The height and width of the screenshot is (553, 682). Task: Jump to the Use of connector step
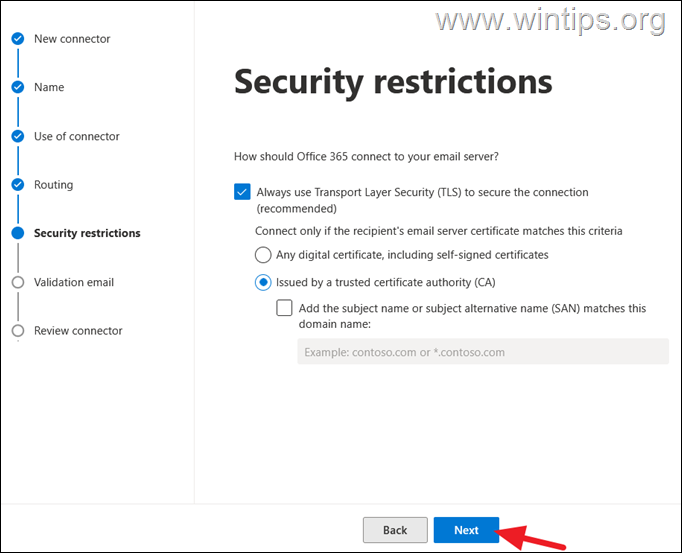(x=76, y=136)
